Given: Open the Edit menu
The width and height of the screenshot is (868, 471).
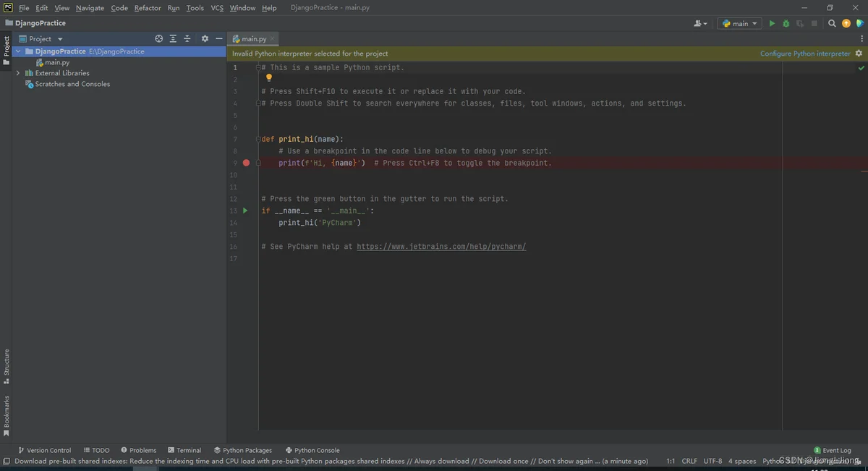Looking at the screenshot, I should pyautogui.click(x=41, y=8).
